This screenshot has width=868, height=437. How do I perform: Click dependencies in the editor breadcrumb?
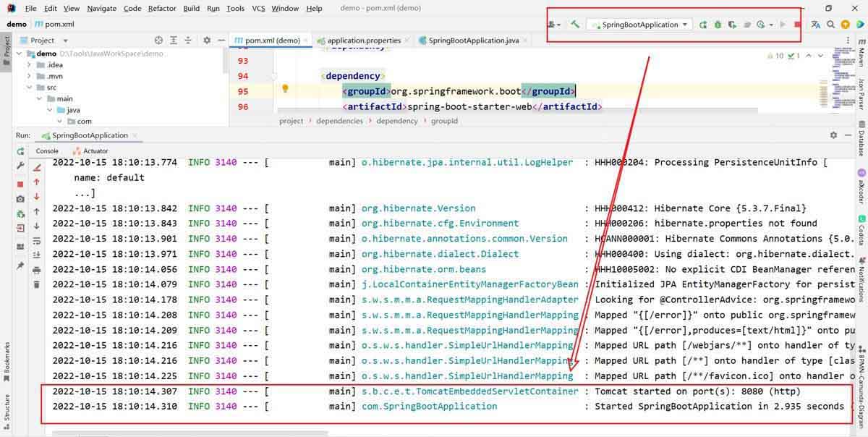pyautogui.click(x=339, y=121)
